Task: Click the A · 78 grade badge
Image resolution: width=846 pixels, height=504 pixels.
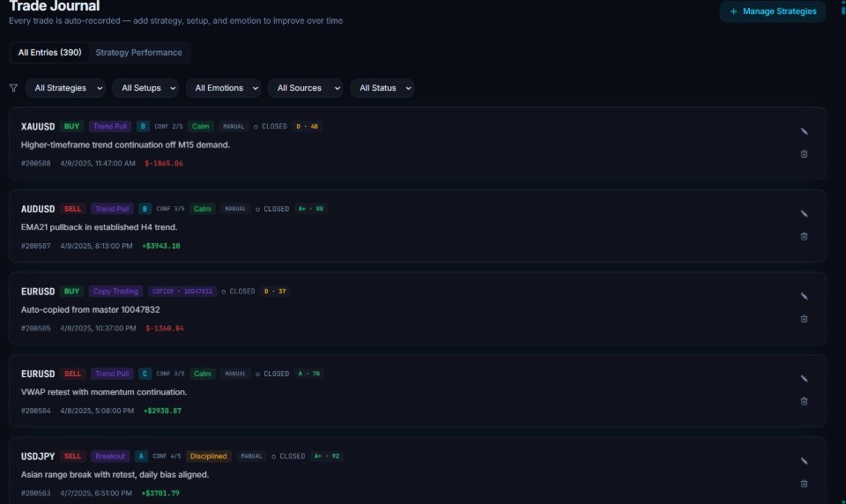Action: 308,374
